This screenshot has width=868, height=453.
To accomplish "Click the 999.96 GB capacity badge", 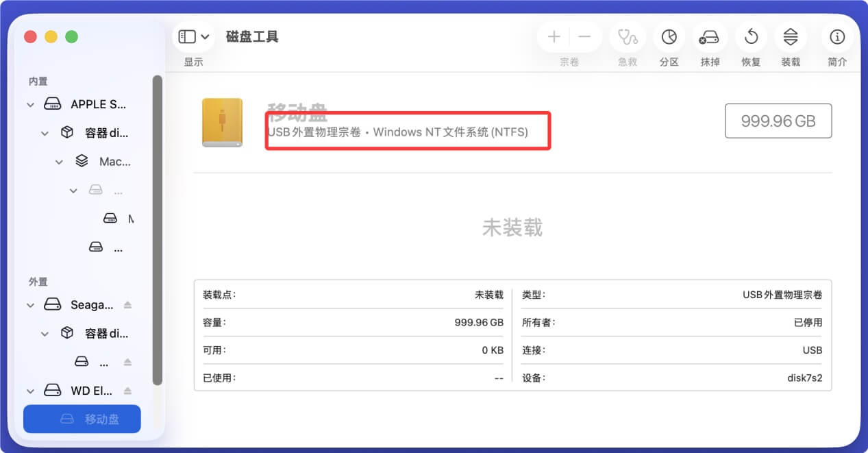I will point(778,121).
